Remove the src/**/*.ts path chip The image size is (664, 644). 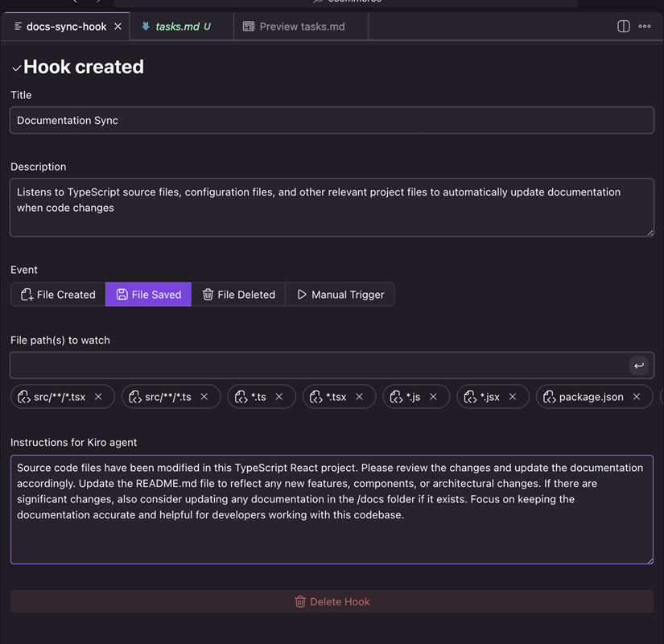click(x=204, y=397)
